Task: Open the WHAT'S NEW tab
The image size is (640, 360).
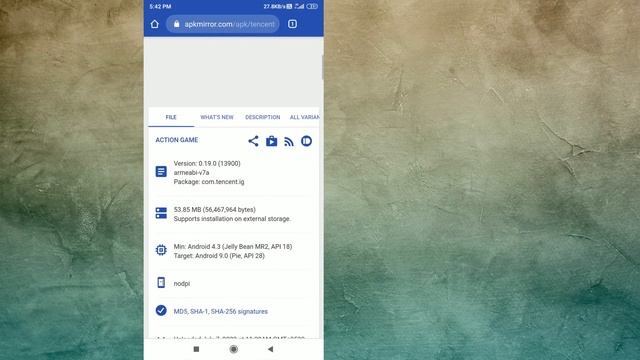Action: point(217,117)
